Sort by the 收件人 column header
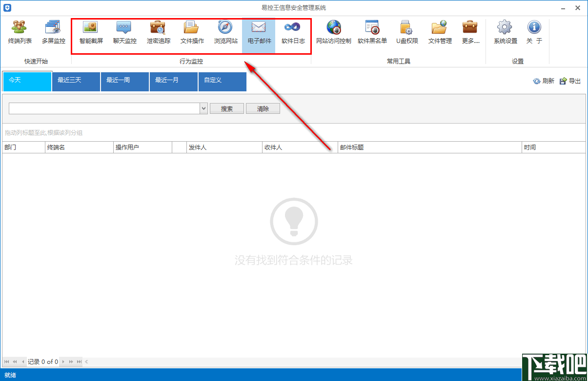 pyautogui.click(x=300, y=147)
